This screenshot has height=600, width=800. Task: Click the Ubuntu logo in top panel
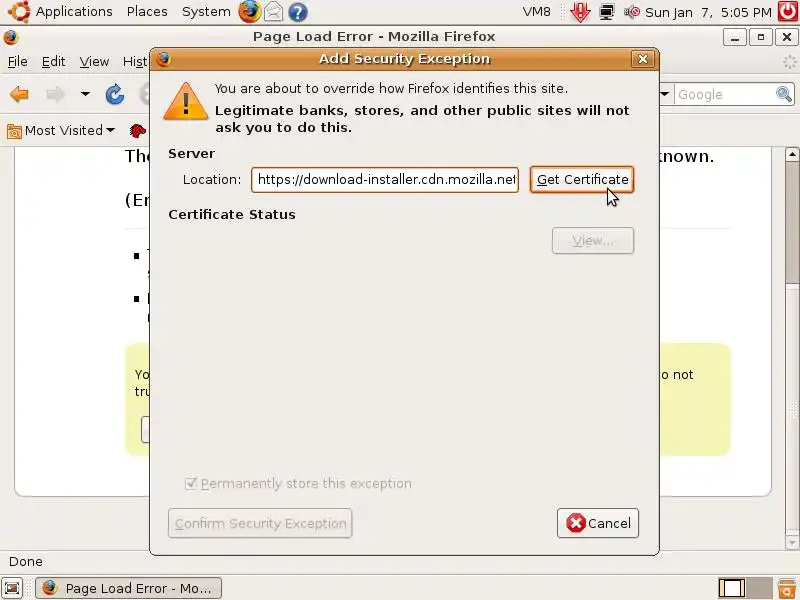[x=19, y=11]
